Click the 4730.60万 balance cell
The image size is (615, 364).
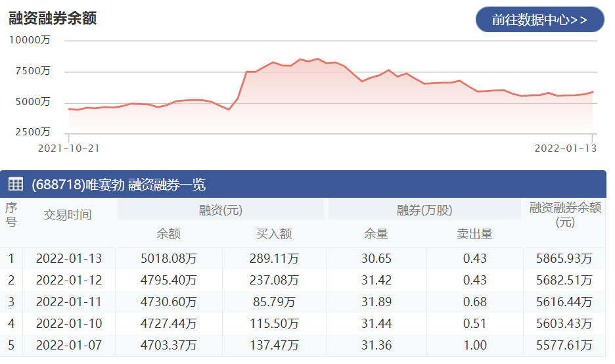tap(169, 302)
